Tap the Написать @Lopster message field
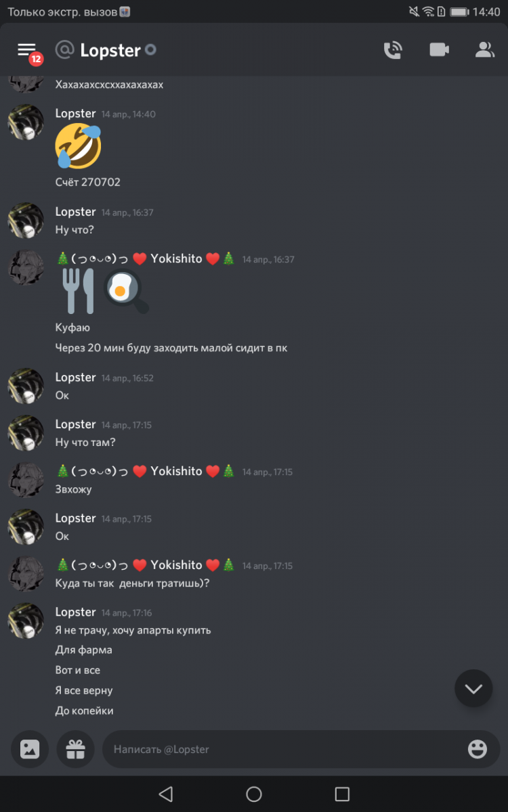Screen dimensions: 508x812 (x=301, y=749)
